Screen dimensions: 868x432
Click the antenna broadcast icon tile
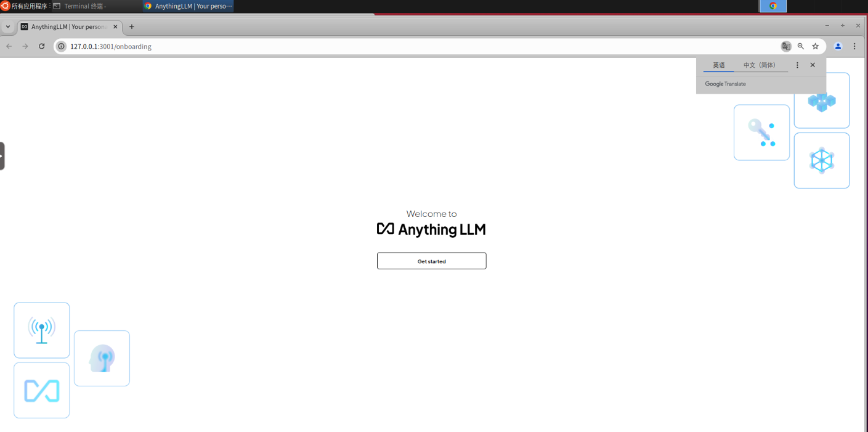(42, 330)
